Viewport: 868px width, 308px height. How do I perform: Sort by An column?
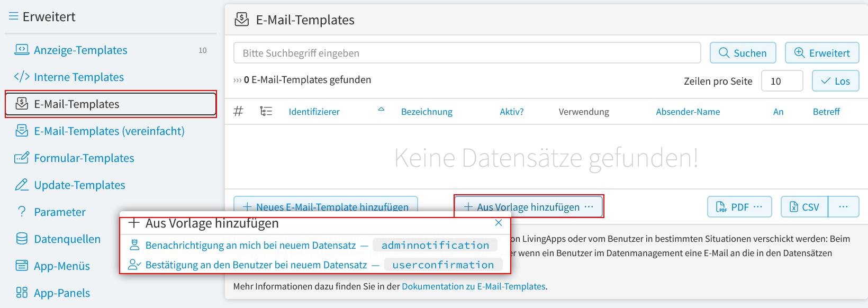tap(778, 112)
